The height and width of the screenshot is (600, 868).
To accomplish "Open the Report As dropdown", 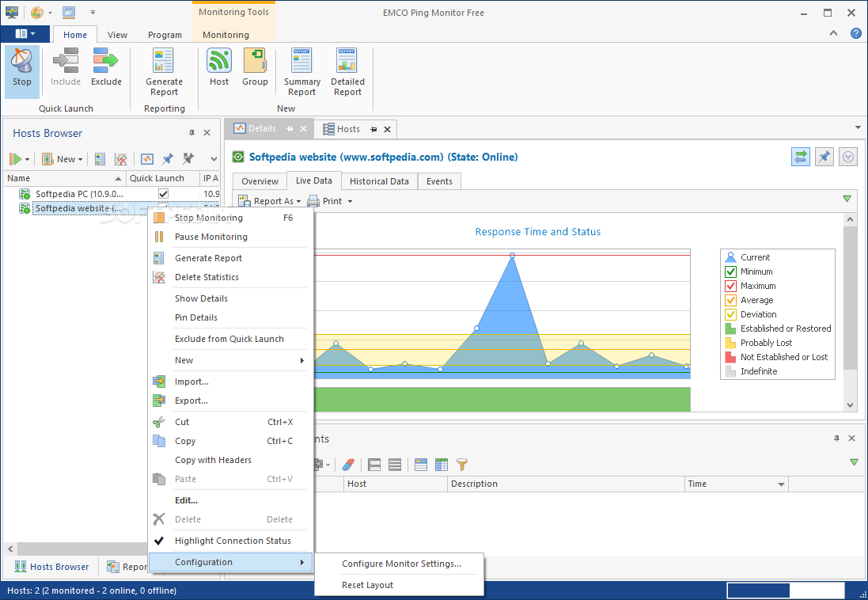I will click(x=270, y=201).
